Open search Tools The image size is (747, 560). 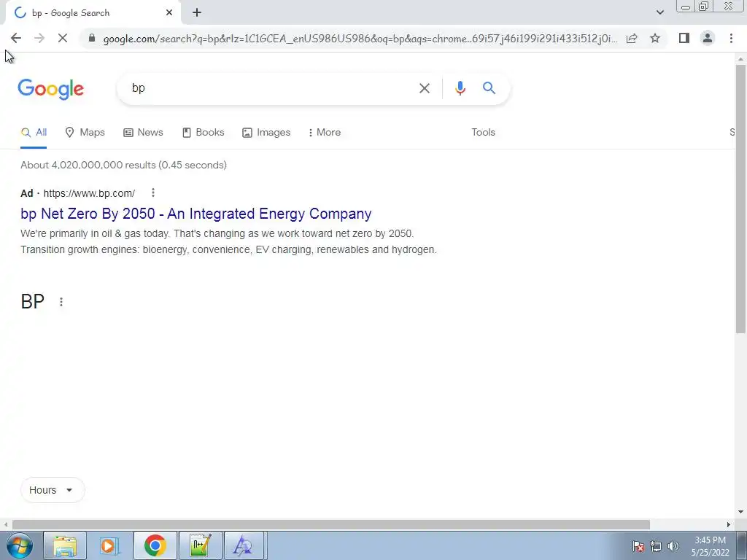tap(483, 133)
